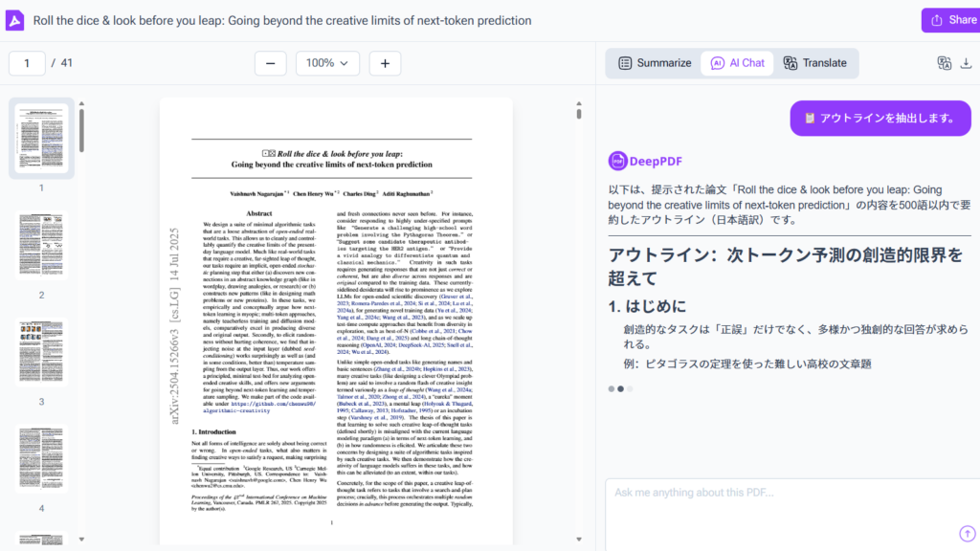Switch to the Summarize tab
This screenshot has width=980, height=551.
point(654,63)
